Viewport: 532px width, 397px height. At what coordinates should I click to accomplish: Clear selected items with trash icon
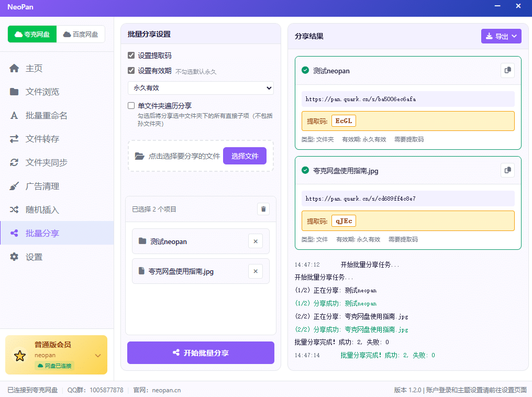pos(263,209)
